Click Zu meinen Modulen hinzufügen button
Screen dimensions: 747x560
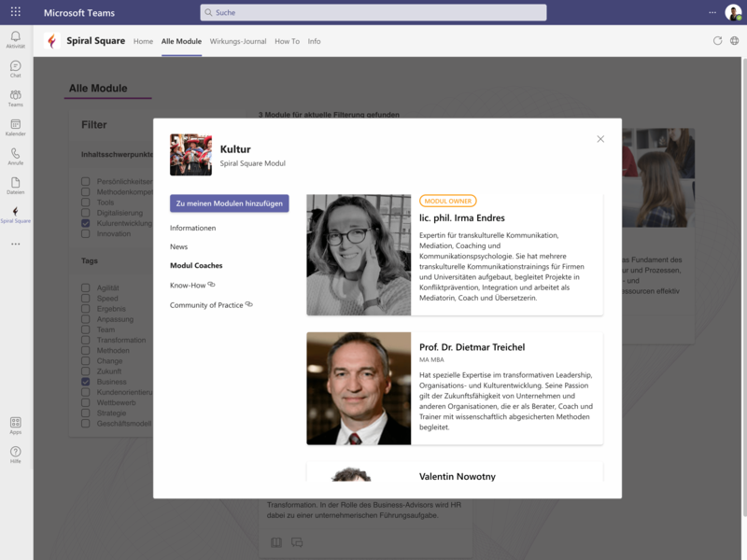pos(229,203)
